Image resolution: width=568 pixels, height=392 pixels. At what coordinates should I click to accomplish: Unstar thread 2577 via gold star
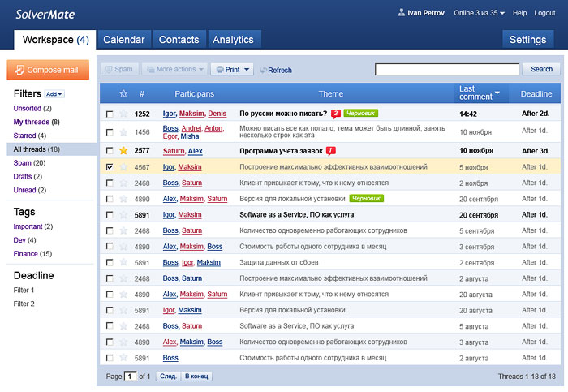[124, 151]
